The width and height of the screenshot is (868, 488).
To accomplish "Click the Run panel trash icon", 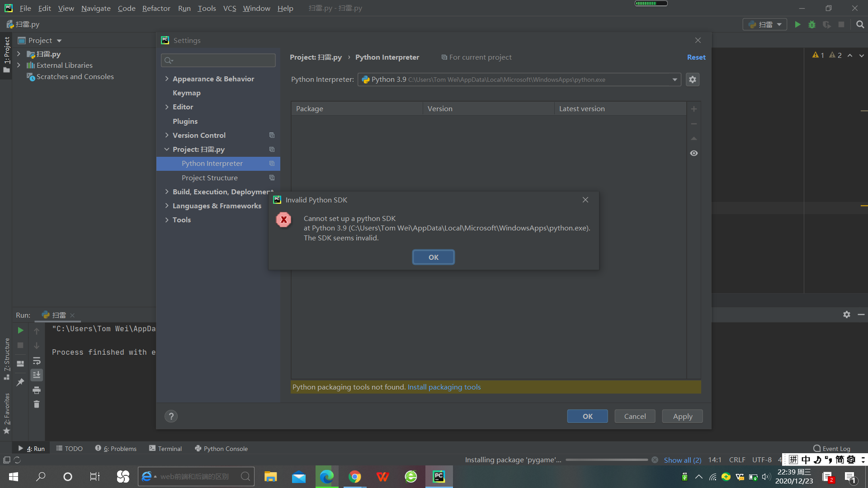I will pos(37,404).
